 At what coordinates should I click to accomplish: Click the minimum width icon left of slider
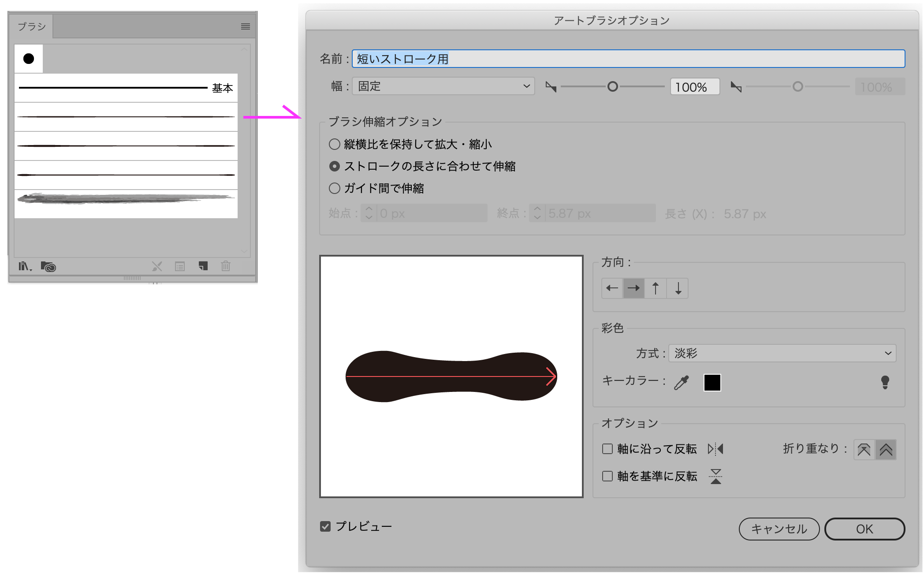pyautogui.click(x=551, y=86)
